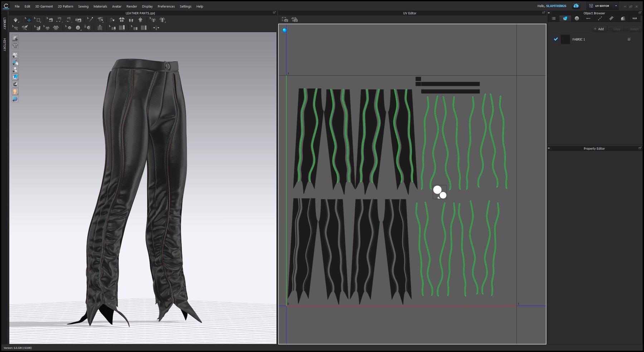This screenshot has height=352, width=644.
Task: Open the Sewing menu
Action: (83, 6)
